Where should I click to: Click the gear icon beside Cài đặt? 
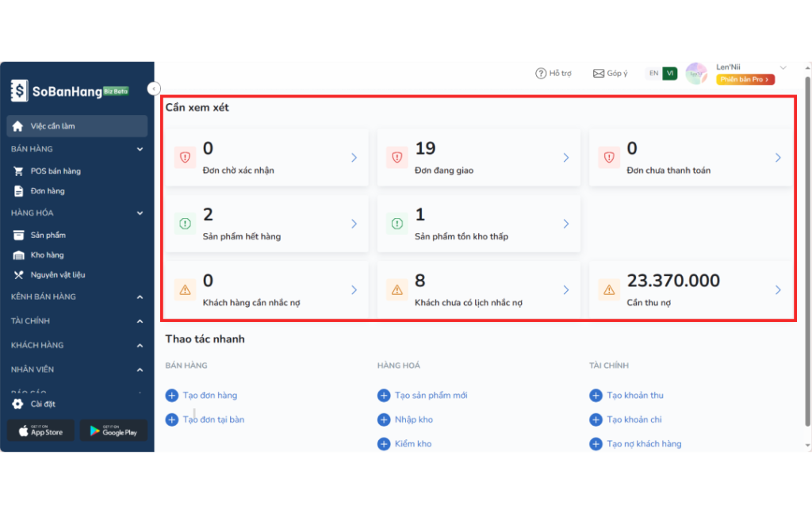[x=17, y=404]
